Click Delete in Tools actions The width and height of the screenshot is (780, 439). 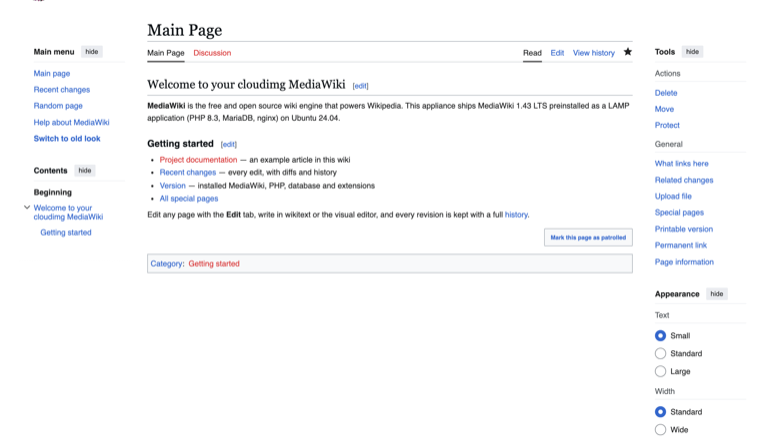pos(666,93)
